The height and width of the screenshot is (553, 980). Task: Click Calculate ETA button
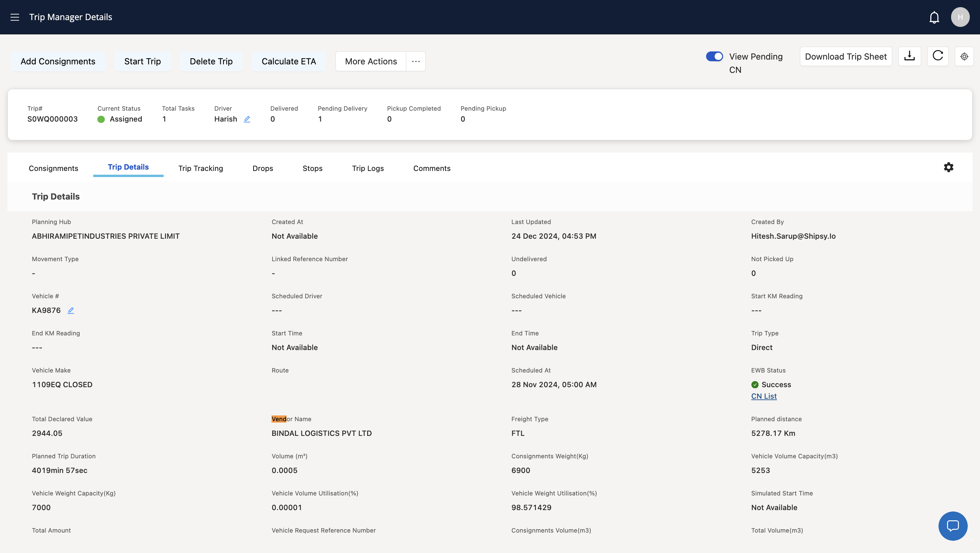pyautogui.click(x=289, y=61)
